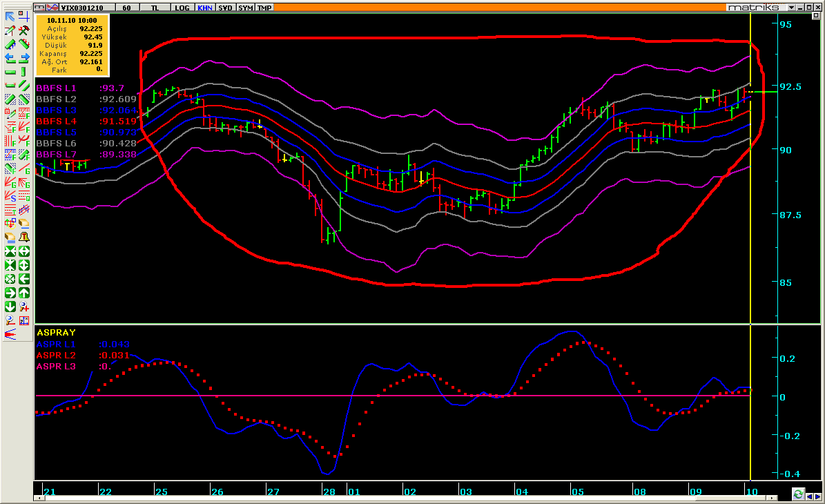825x504 pixels.
Task: Toggle the SVD button in the top bar
Action: click(225, 8)
